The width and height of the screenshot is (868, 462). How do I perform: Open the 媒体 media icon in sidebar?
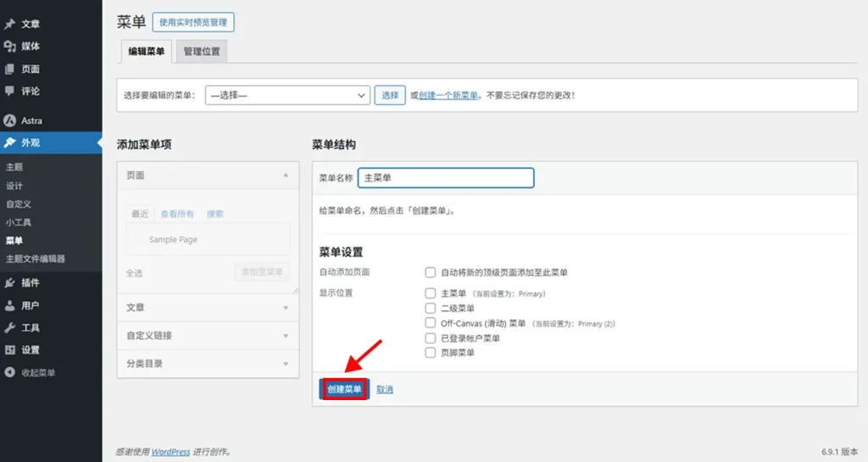click(10, 47)
